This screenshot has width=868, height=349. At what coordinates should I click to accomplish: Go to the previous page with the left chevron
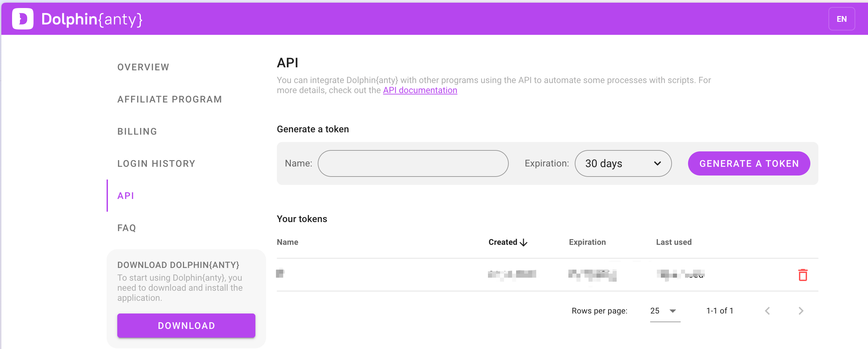(767, 311)
